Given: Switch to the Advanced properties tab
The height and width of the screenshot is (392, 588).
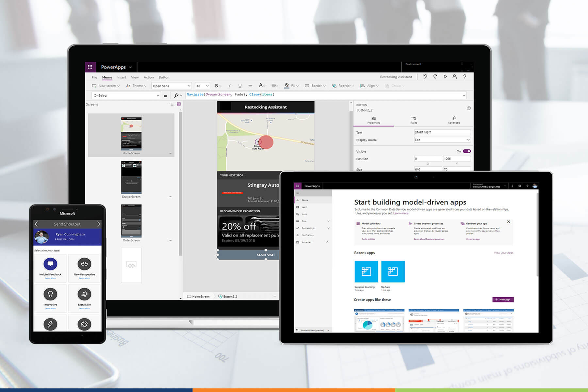Looking at the screenshot, I should point(454,120).
